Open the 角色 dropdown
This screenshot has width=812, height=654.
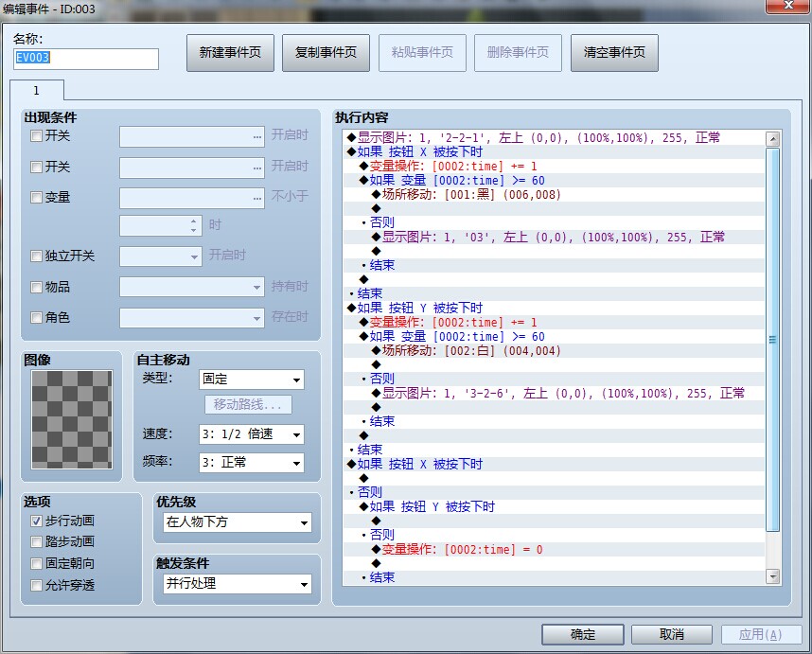(192, 317)
